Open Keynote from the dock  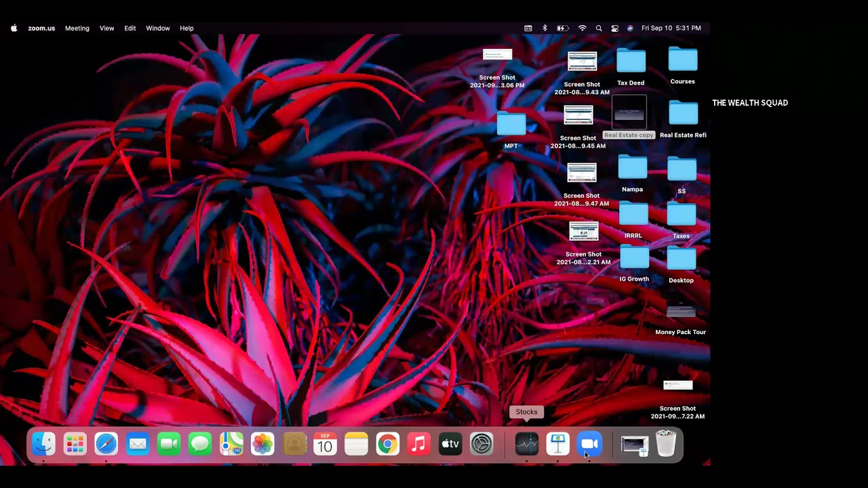coord(557,445)
